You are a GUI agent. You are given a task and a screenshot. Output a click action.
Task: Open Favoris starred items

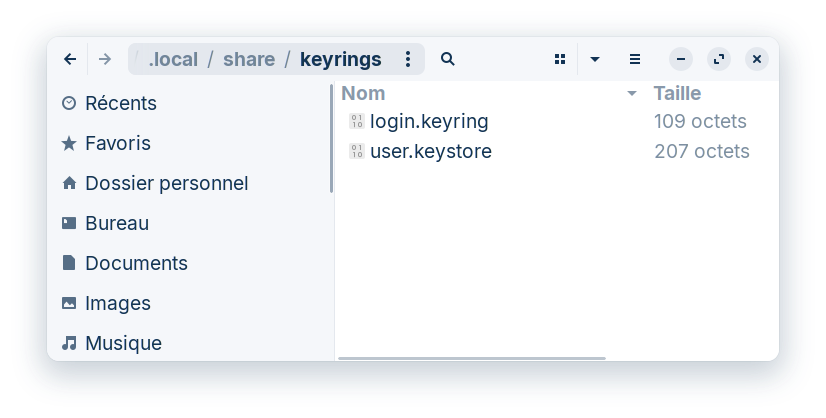pos(117,143)
